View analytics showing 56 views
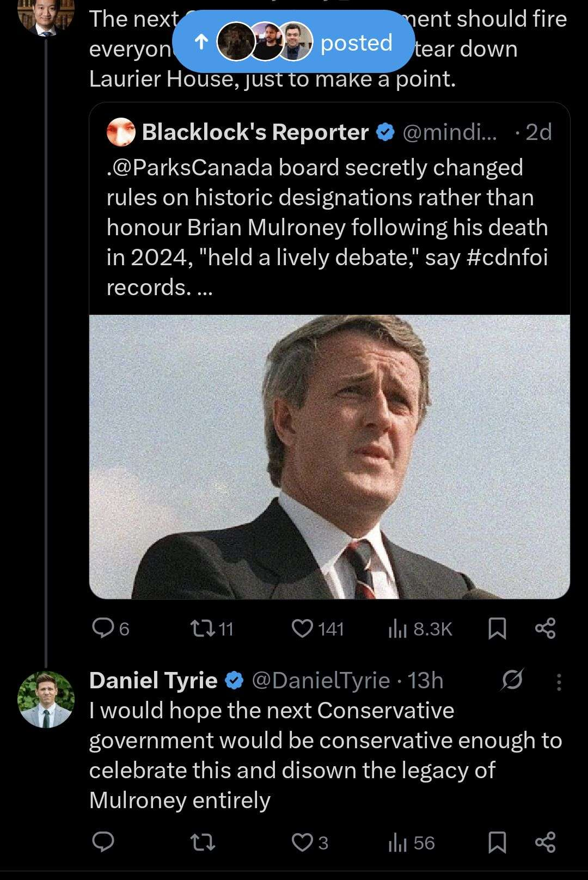Screen dimensions: 588x880 pyautogui.click(x=398, y=843)
